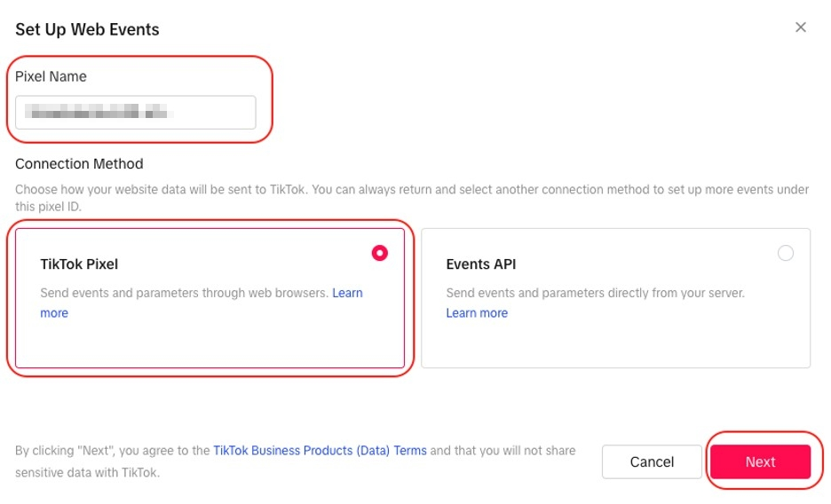The image size is (831, 504).
Task: Click the 'TikTok Pixel' card title
Action: 79,264
